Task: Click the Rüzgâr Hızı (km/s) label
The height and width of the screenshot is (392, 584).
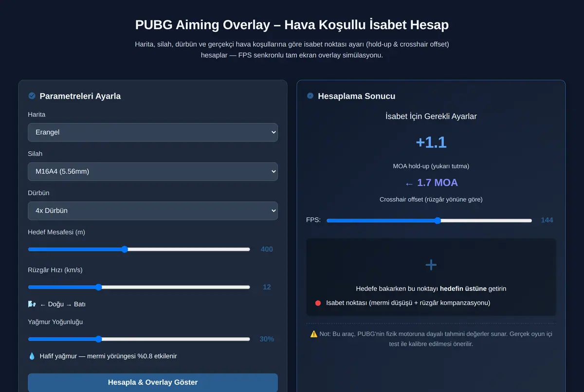Action: [55, 270]
